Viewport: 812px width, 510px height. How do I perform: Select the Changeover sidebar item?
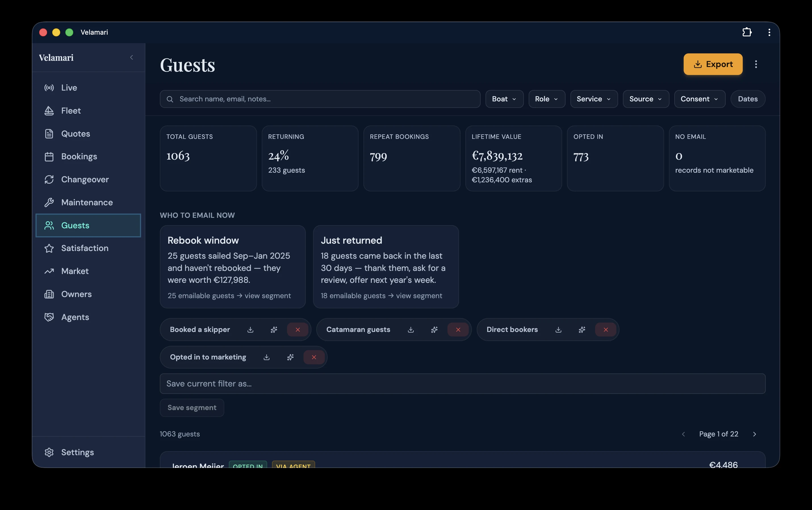coord(88,179)
